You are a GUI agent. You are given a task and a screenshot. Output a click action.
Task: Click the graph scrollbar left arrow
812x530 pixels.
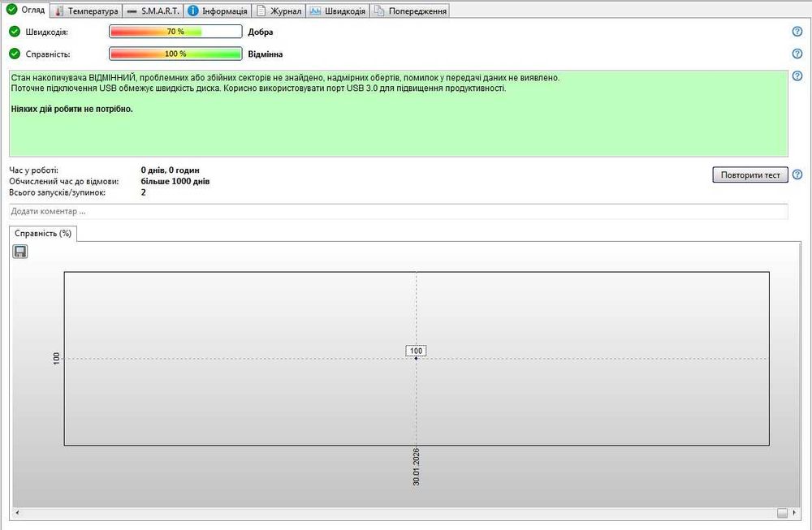17,513
